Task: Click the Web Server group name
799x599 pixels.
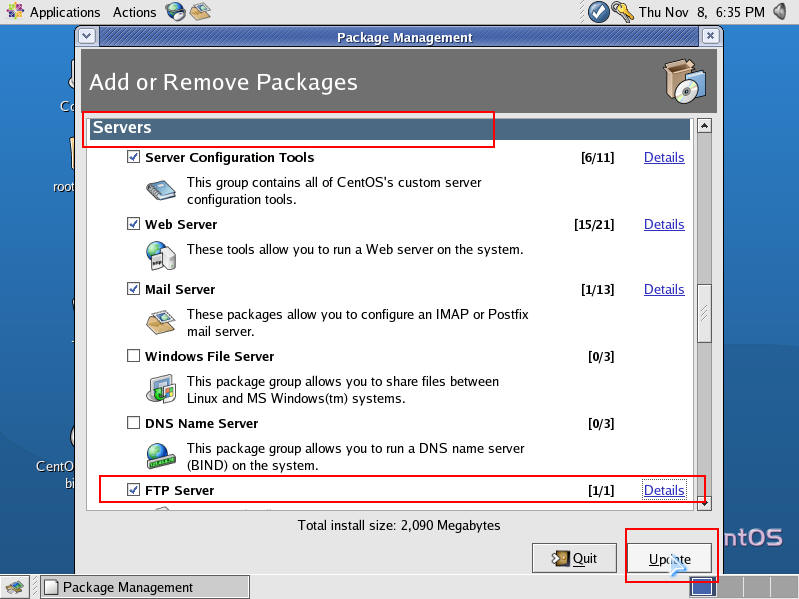Action: pos(181,224)
